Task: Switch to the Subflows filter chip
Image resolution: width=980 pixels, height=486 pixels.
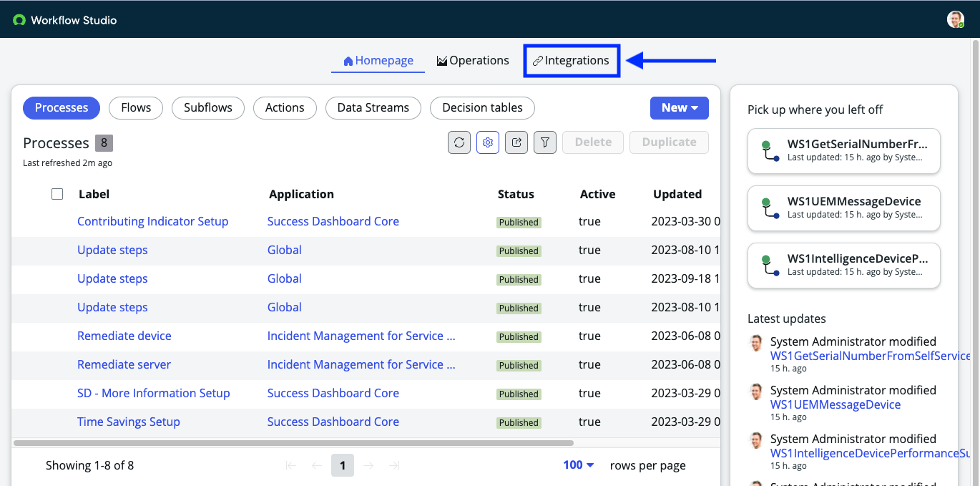Action: click(207, 107)
